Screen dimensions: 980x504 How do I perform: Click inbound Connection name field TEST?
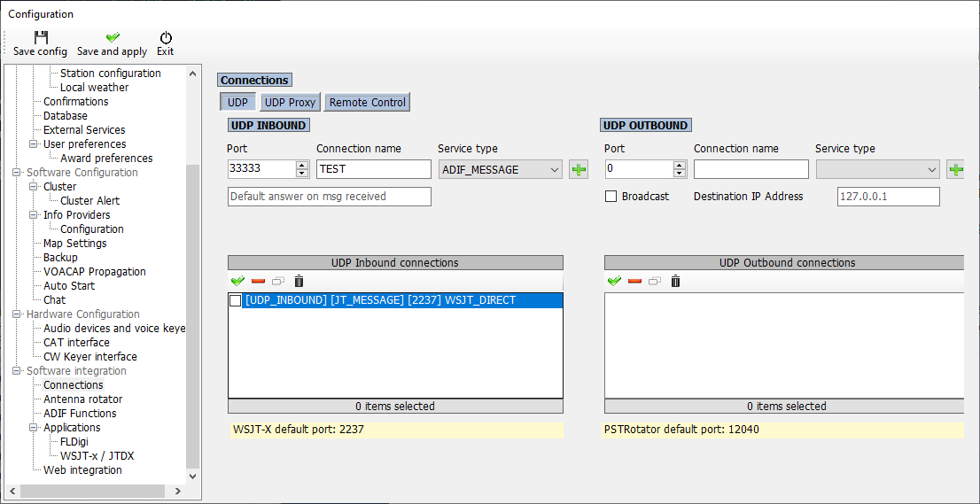click(374, 169)
